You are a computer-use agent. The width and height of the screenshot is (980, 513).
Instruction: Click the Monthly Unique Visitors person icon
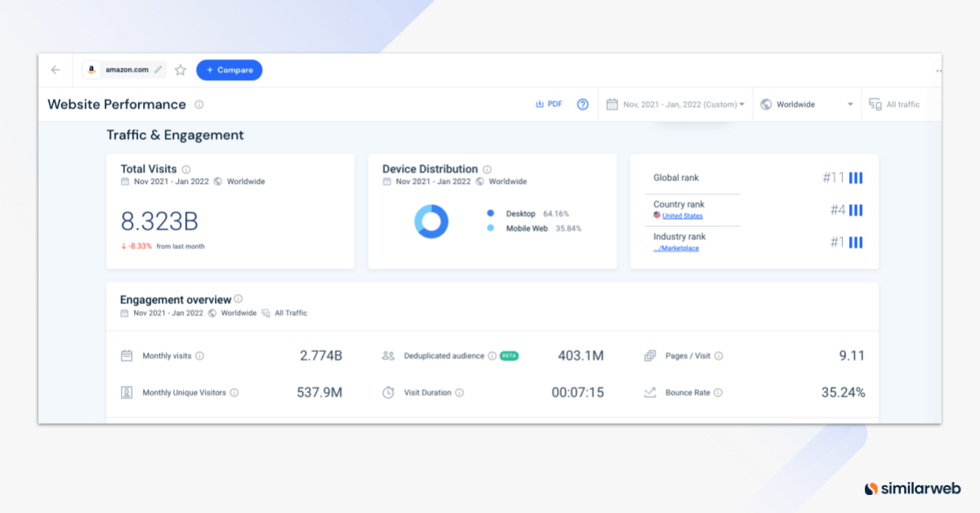click(x=127, y=393)
